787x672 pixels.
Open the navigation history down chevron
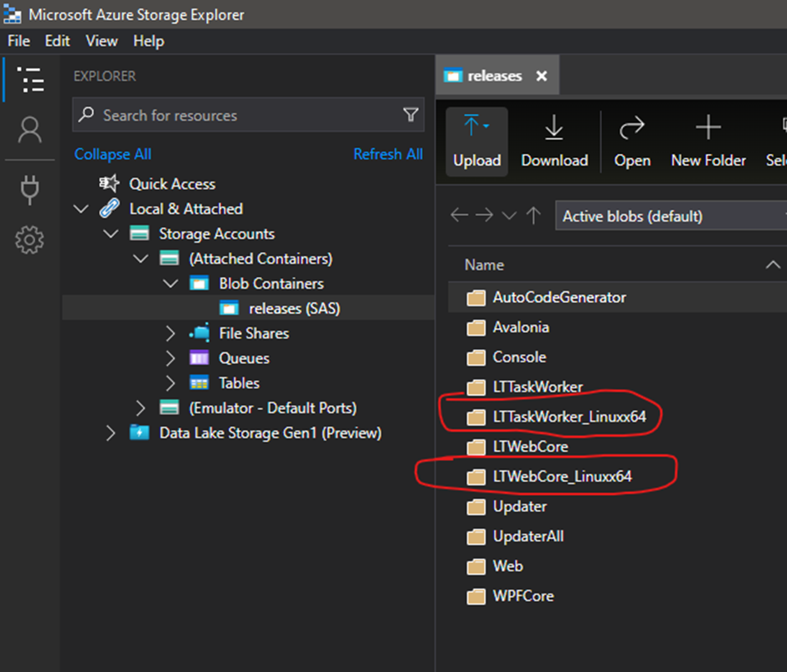(x=509, y=216)
